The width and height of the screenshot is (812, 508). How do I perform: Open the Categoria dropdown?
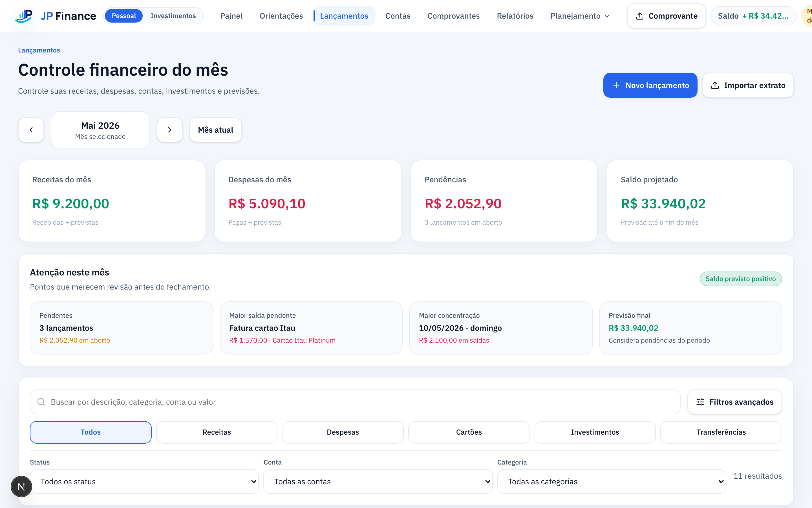[611, 481]
